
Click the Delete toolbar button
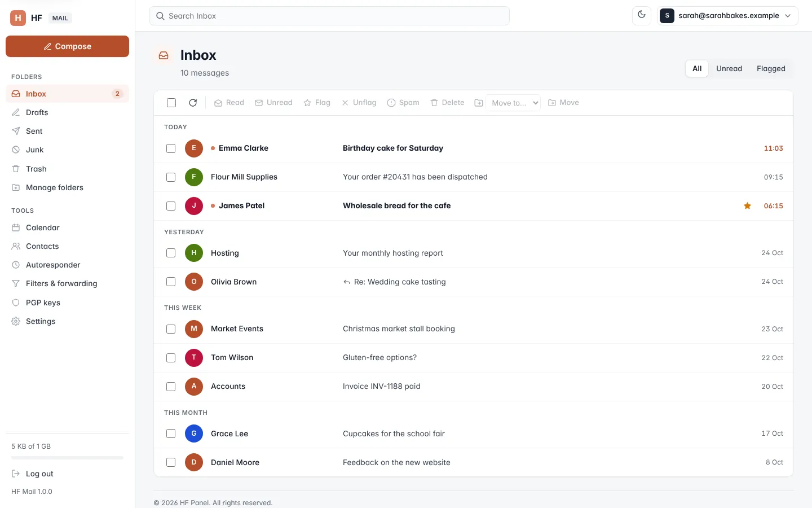click(447, 103)
